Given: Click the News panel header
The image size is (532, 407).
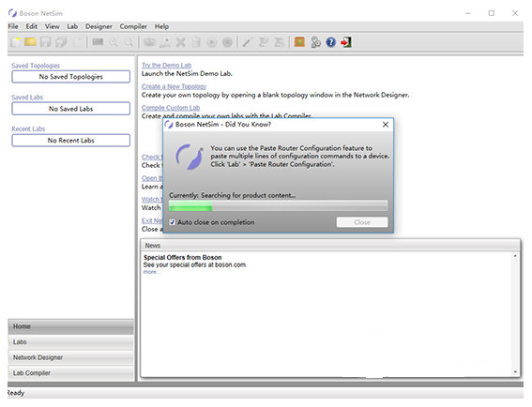Looking at the screenshot, I should tap(330, 245).
